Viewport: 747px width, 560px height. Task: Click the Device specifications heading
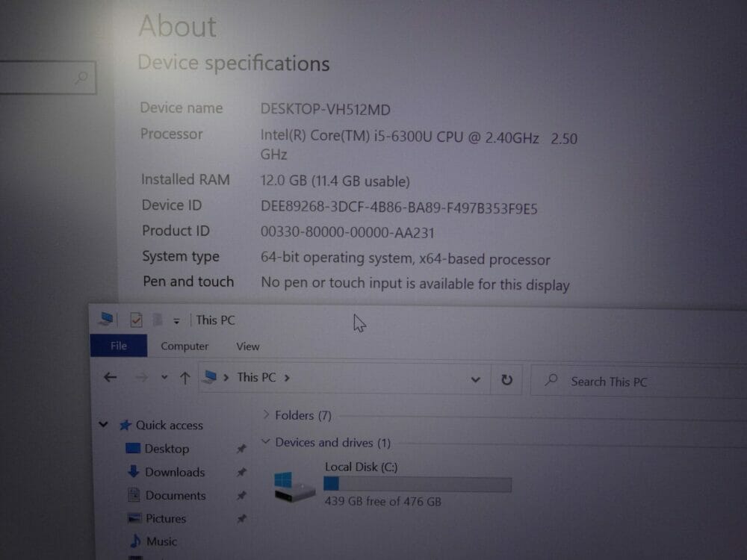233,63
